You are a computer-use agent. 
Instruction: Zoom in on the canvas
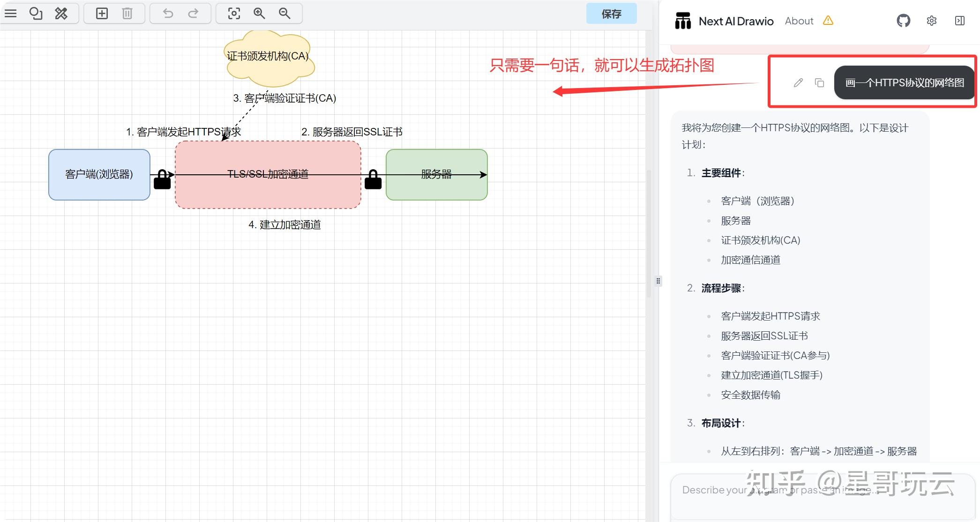[259, 13]
